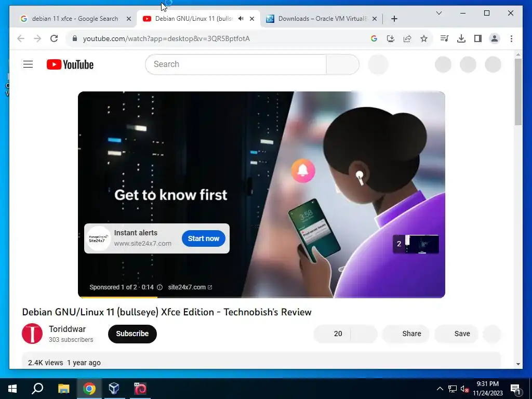Viewport: 532px width, 399px height.
Task: Click the yellow ad progress bar
Action: (117, 297)
